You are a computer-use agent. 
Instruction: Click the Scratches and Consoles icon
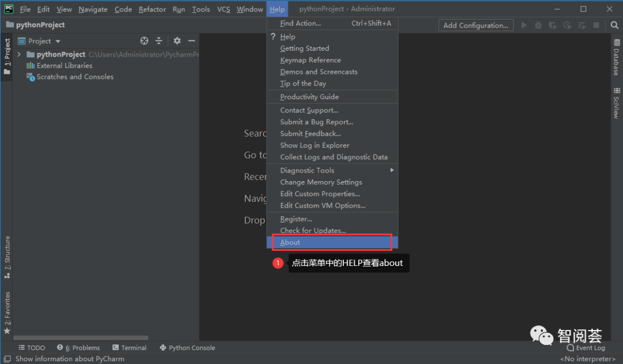pos(31,77)
